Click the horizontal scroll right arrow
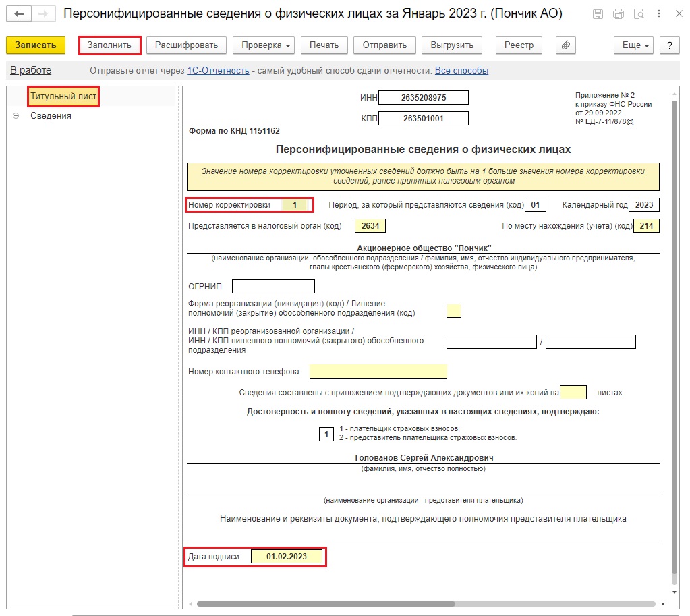690x616 pixels. 663,604
